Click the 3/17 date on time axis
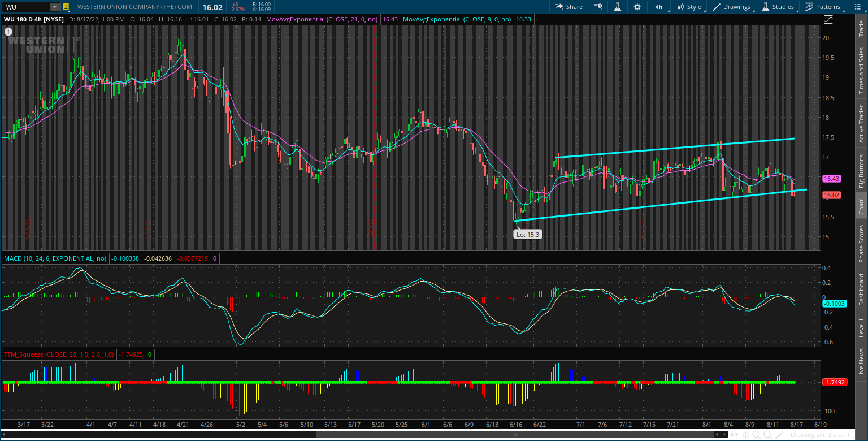This screenshot has height=441, width=868. 24,424
